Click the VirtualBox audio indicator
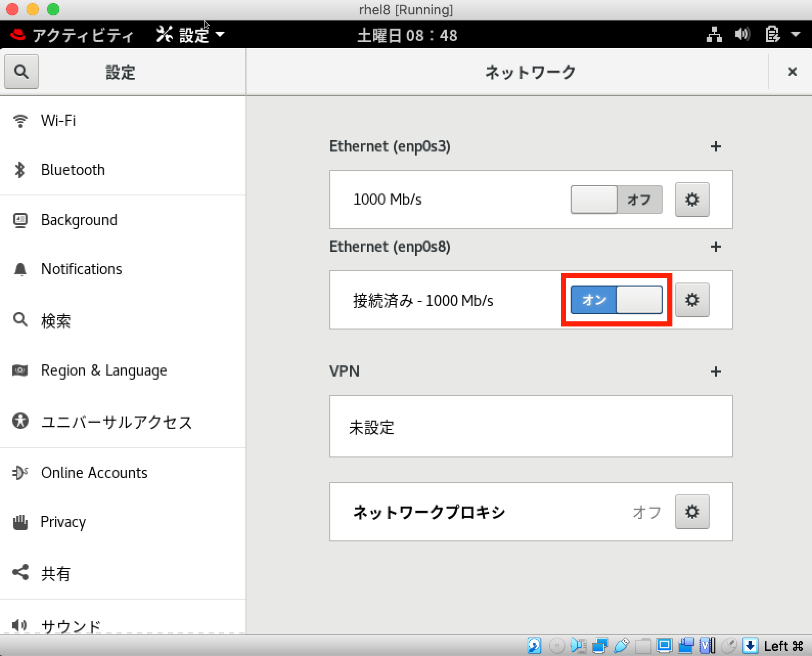 [579, 646]
